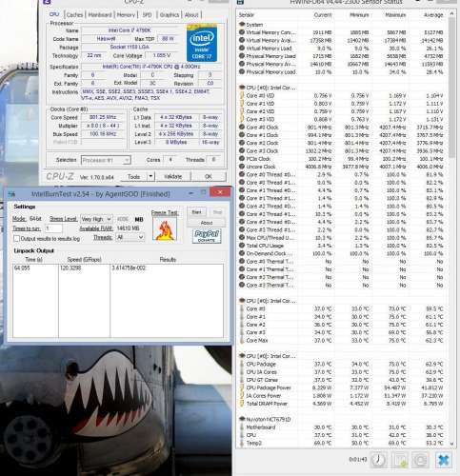This screenshot has height=476, width=460.
Task: Click the icon beside Core #1 Clock
Action: [242, 135]
